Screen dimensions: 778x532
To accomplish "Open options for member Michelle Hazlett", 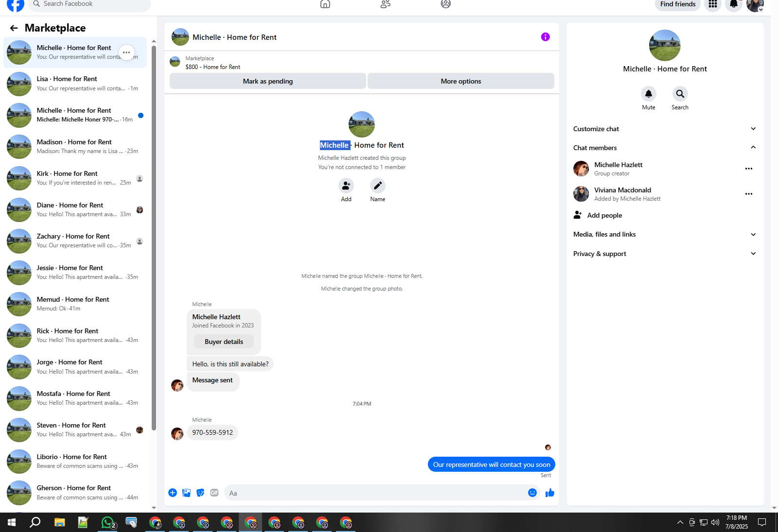I will click(749, 169).
